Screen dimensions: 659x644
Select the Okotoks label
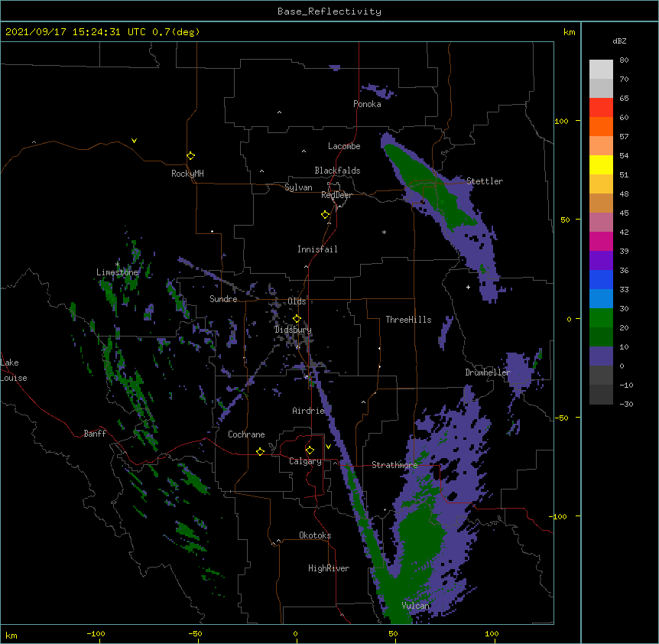pyautogui.click(x=315, y=535)
